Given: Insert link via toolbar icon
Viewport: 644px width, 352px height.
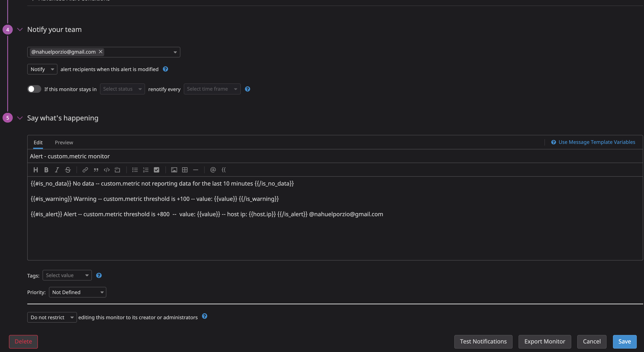Looking at the screenshot, I should (85, 170).
